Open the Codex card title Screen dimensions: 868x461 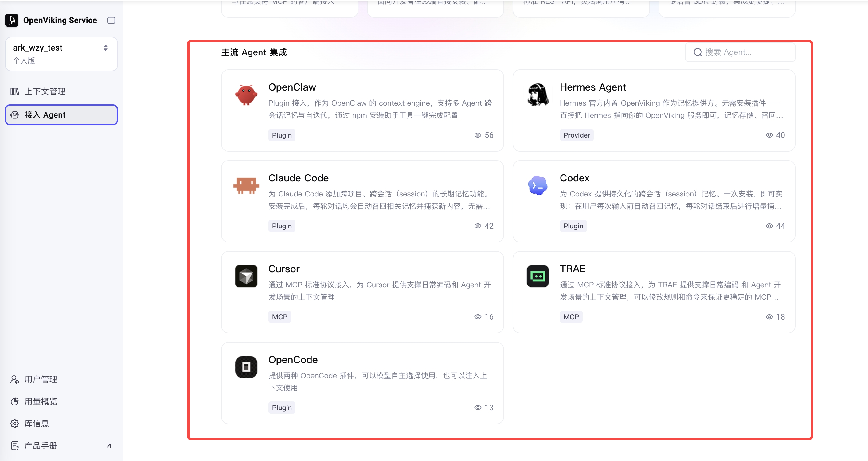click(574, 178)
